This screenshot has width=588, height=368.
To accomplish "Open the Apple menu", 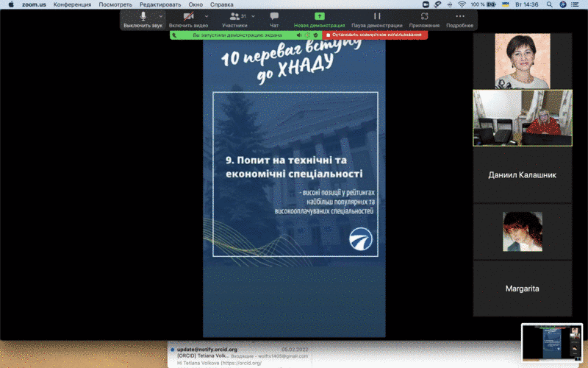I will point(11,4).
